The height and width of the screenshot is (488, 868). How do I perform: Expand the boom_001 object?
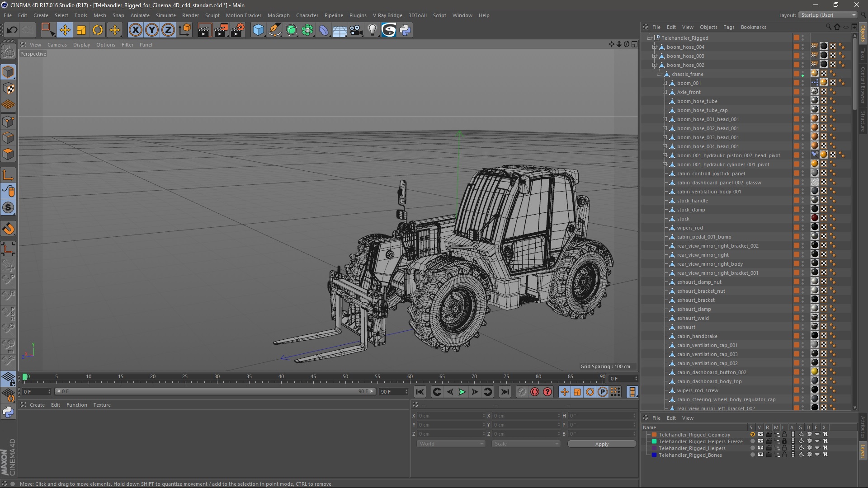click(665, 83)
